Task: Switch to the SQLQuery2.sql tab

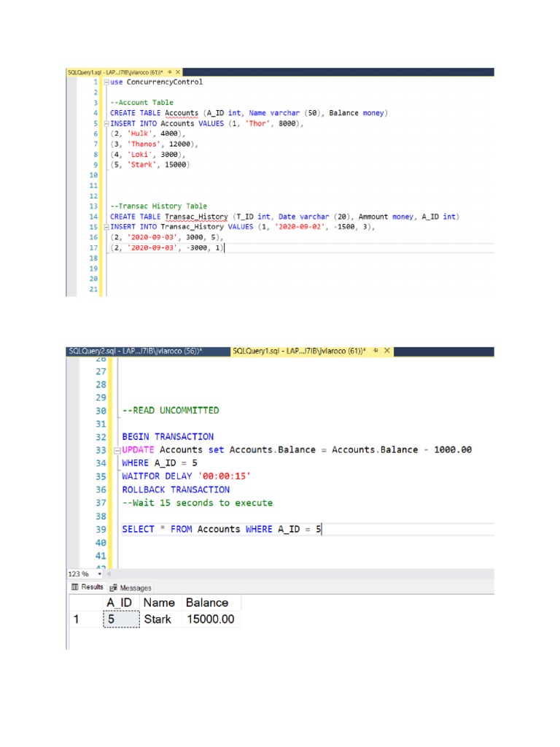Action: [x=134, y=351]
